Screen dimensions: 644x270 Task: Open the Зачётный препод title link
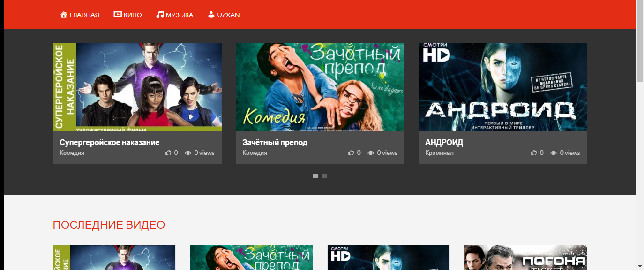point(275,142)
